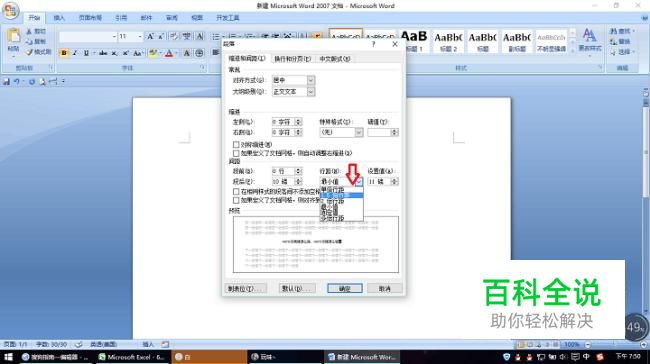Toggle Italic formatting in the ribbon

tap(75, 53)
